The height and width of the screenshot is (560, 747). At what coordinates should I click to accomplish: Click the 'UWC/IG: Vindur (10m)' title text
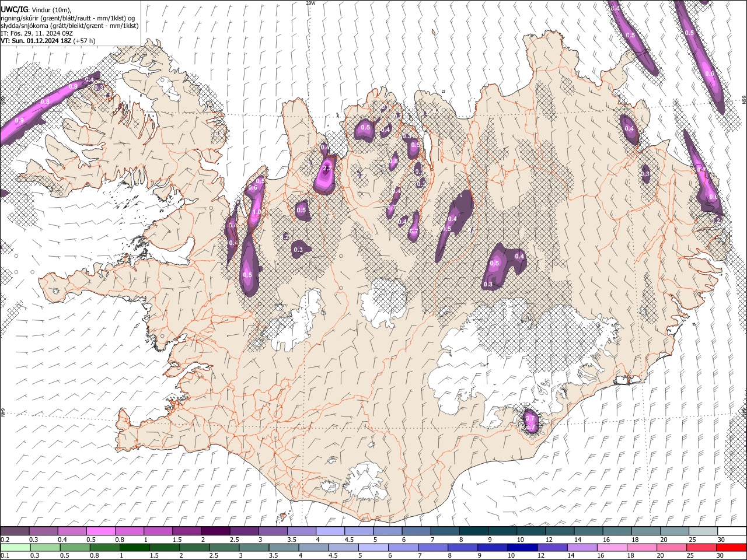(36, 10)
